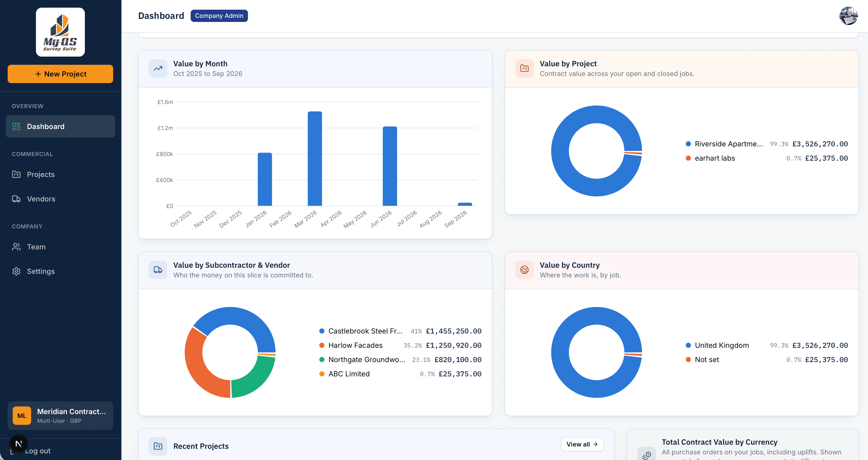The image size is (868, 460).
Task: Click the Dashboard grid icon in sidebar
Action: click(x=16, y=126)
